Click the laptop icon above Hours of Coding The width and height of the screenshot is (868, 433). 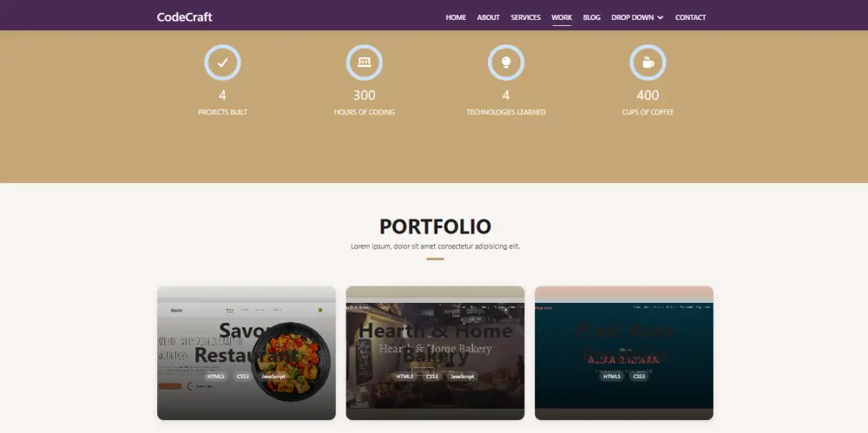coord(365,62)
